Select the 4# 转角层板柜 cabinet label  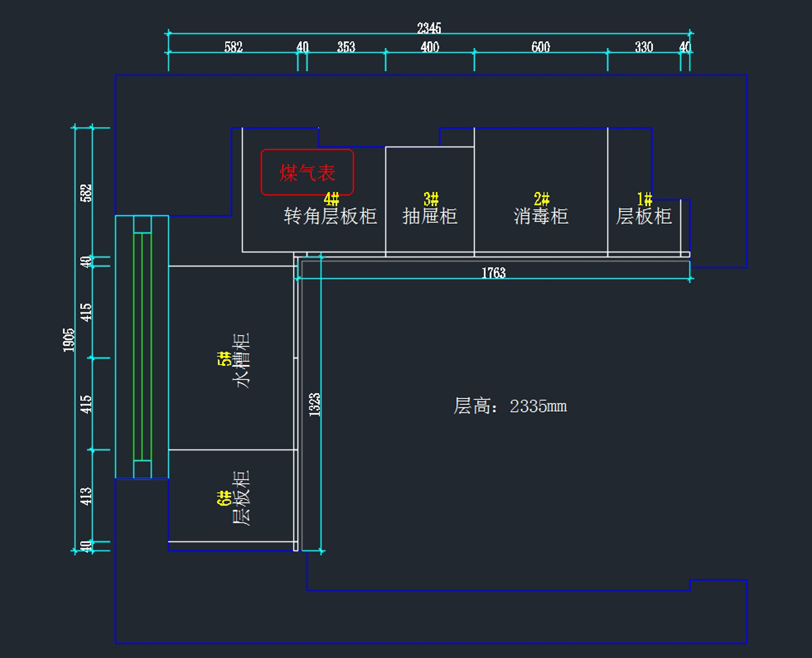click(x=330, y=216)
